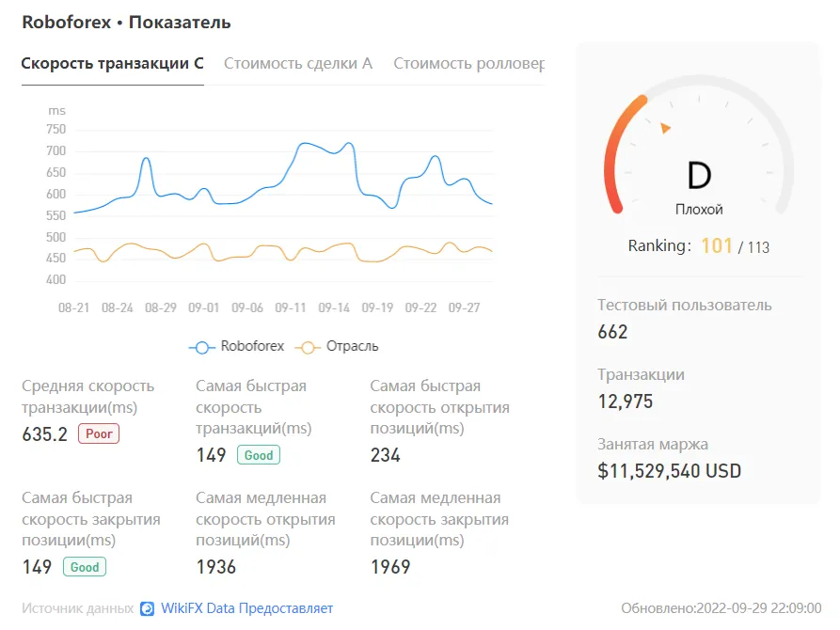Image resolution: width=840 pixels, height=630 pixels.
Task: Open the Стоимость сделки A tab
Action: coord(298,63)
